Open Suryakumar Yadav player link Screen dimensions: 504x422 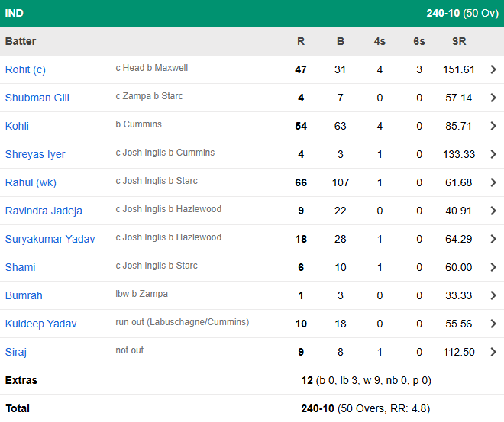[50, 240]
